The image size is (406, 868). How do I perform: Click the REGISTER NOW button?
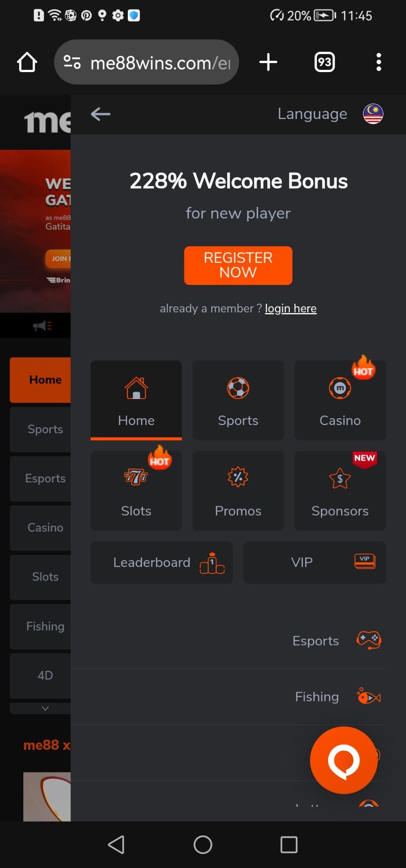click(x=238, y=265)
